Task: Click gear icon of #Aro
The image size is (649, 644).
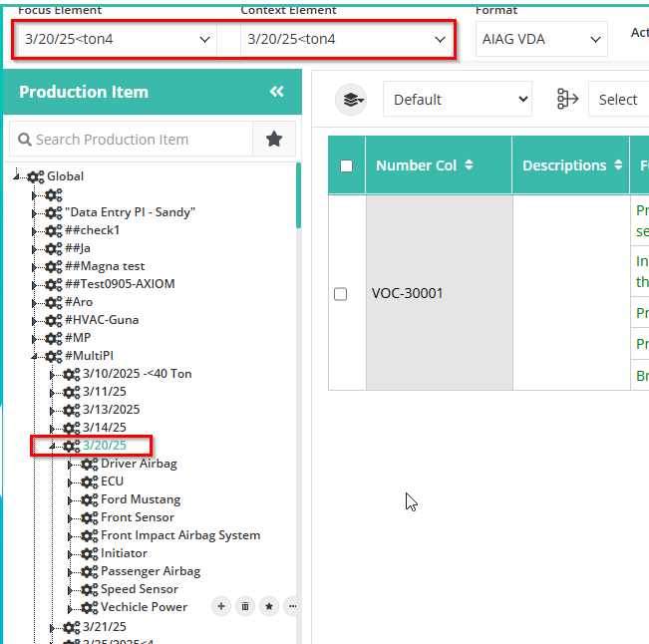Action: pyautogui.click(x=54, y=302)
